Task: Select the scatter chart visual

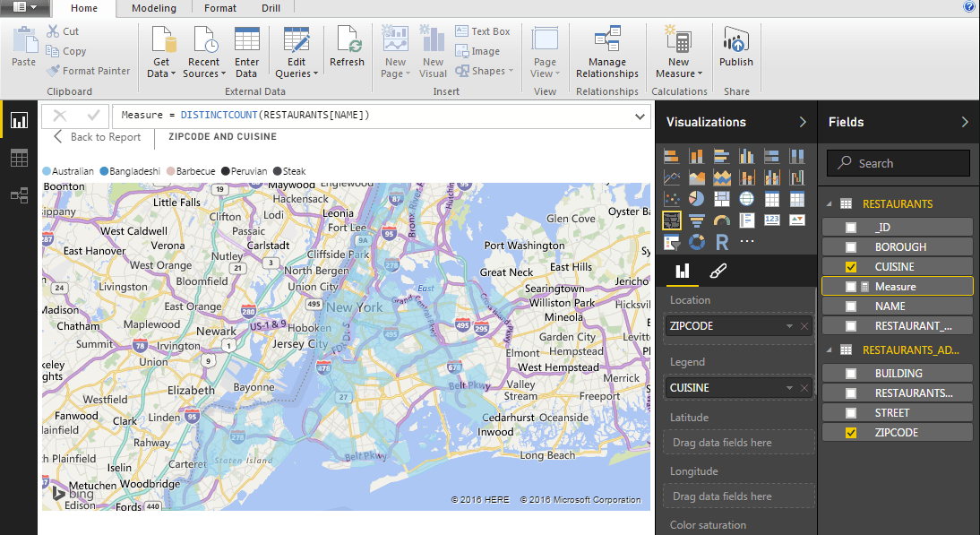Action: [672, 198]
